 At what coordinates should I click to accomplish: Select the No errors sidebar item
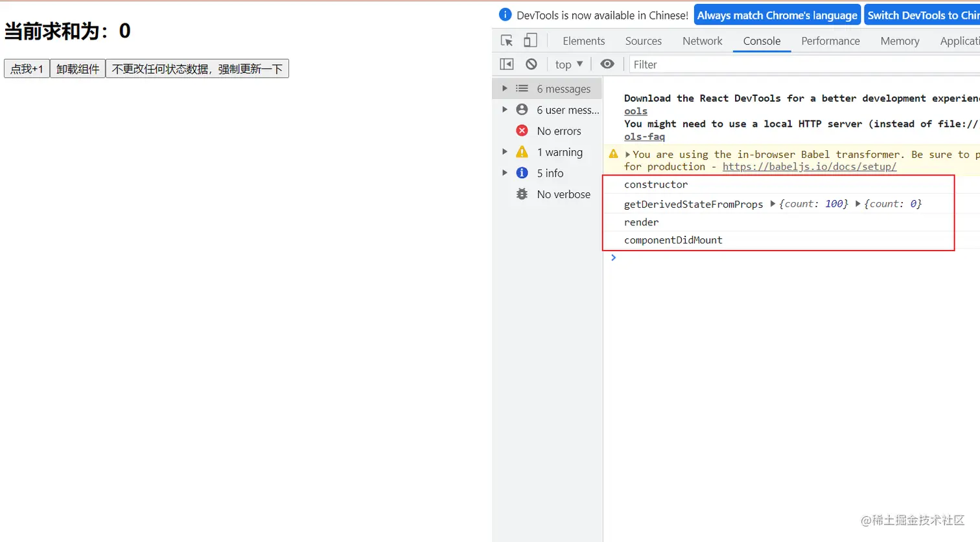(x=547, y=131)
